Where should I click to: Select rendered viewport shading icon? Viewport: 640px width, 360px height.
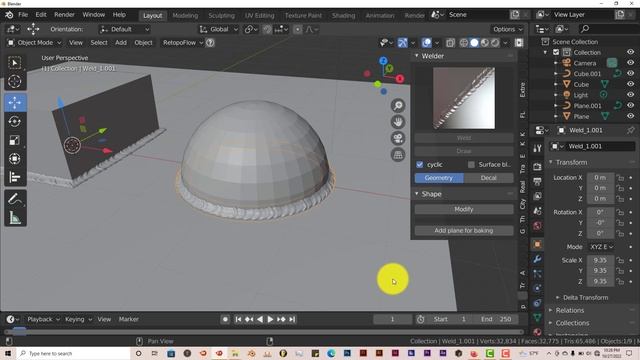click(495, 42)
